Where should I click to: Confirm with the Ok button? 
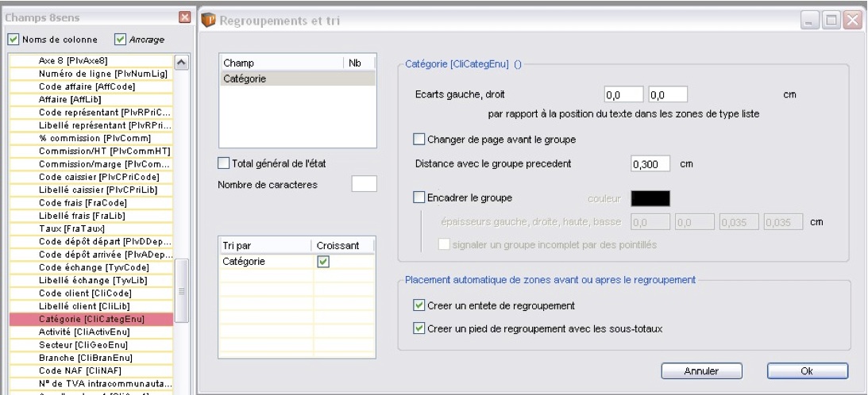click(x=807, y=370)
